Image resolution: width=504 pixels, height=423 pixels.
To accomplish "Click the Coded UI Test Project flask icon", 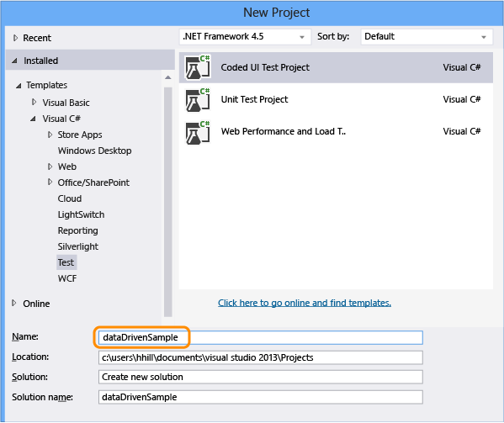I will click(198, 67).
